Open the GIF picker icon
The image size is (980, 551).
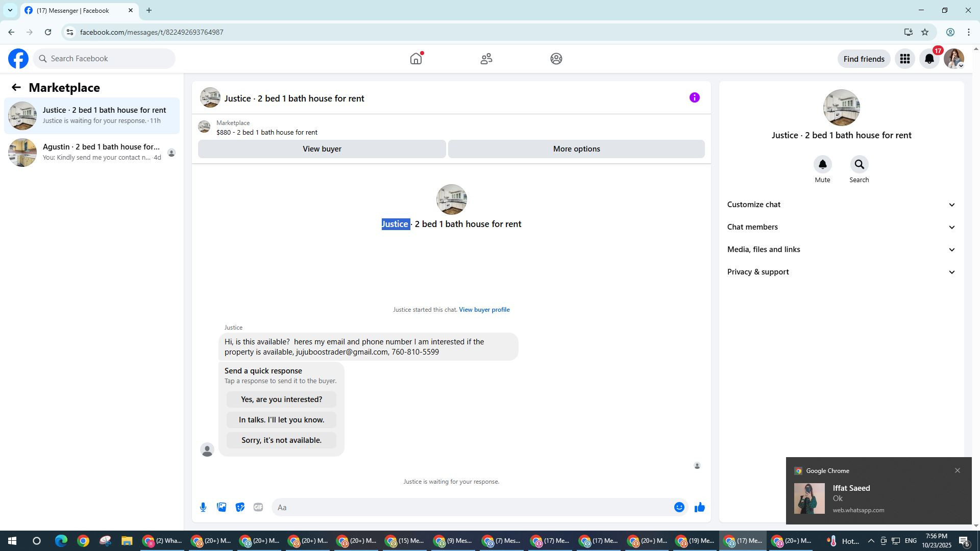click(x=258, y=507)
